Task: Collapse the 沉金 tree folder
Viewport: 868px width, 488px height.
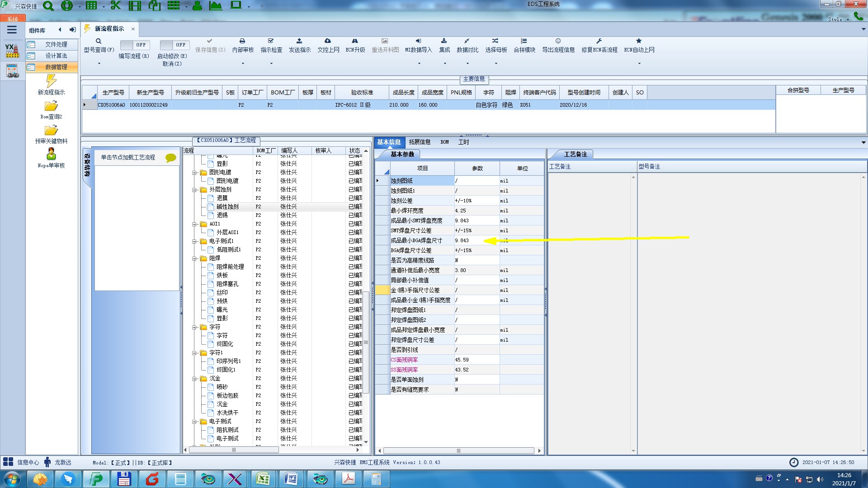Action: (194, 379)
